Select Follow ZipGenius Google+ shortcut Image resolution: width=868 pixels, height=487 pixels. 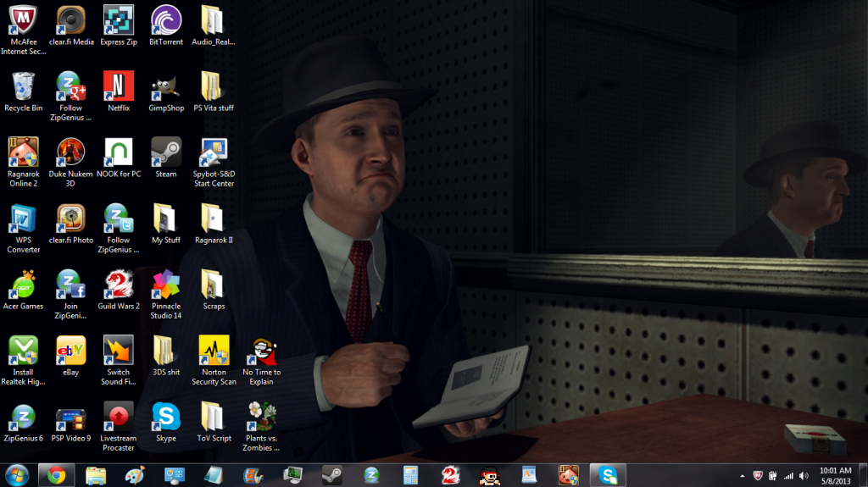coord(71,97)
